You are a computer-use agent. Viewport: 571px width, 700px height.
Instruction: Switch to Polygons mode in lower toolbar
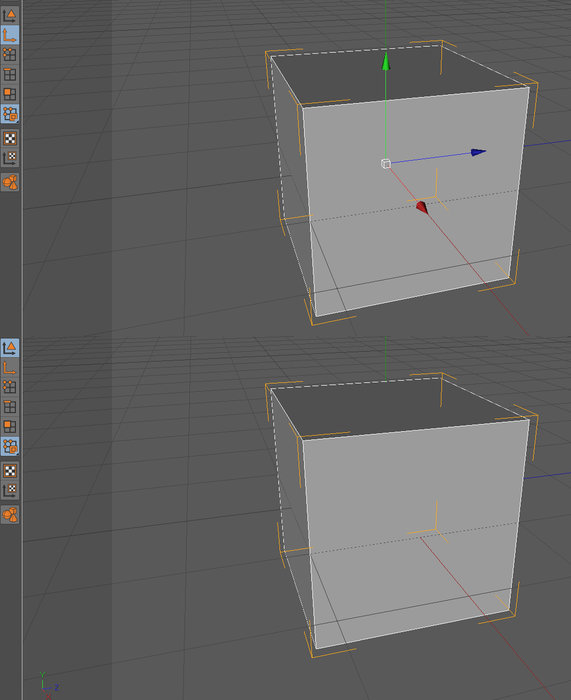point(10,426)
